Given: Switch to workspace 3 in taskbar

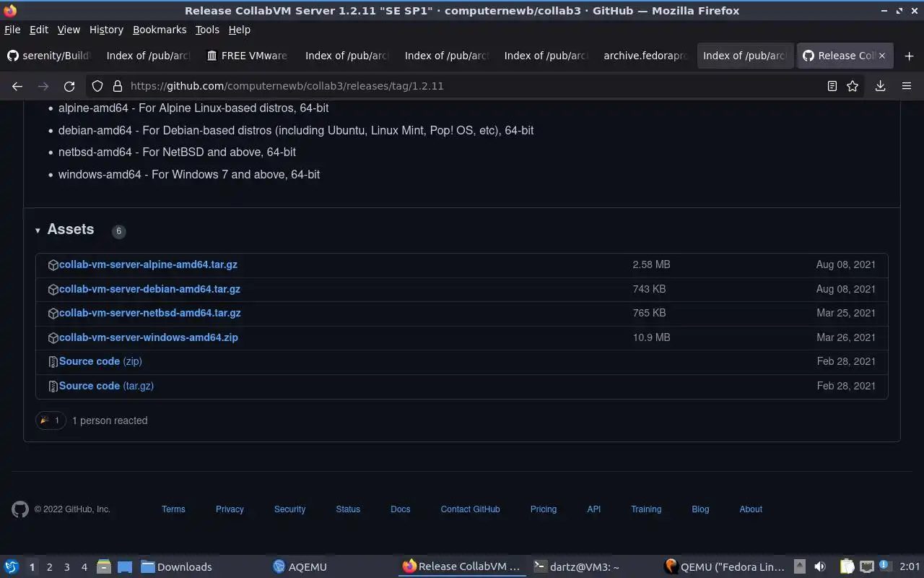Looking at the screenshot, I should [66, 567].
